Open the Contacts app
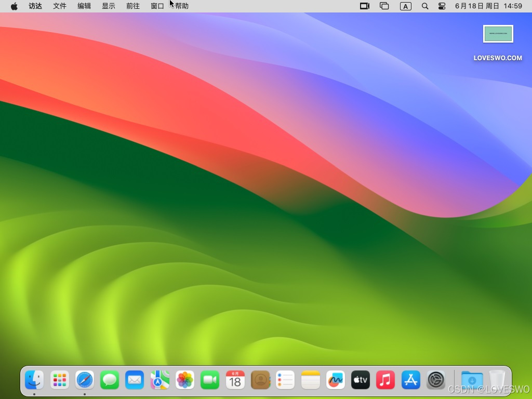532x399 pixels. click(x=260, y=380)
